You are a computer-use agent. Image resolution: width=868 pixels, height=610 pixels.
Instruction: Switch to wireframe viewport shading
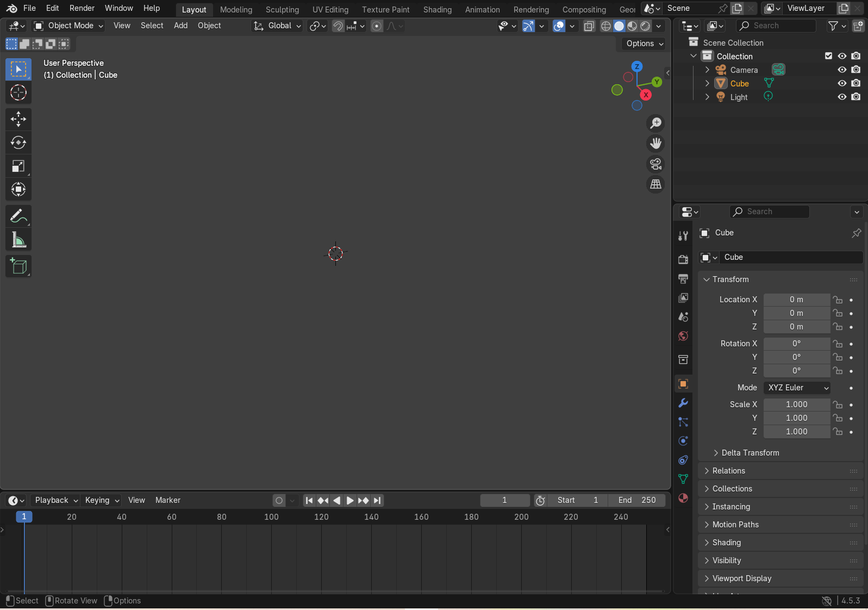(606, 26)
